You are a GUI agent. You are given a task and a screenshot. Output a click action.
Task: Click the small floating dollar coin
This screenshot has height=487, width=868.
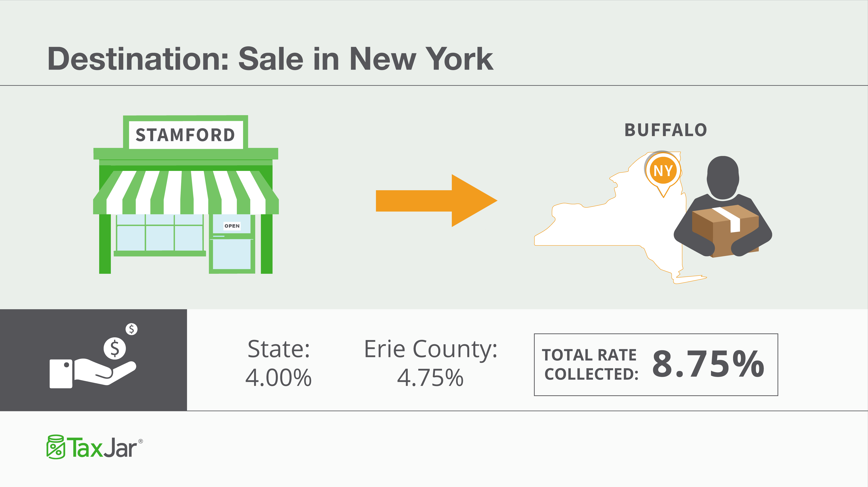(131, 329)
